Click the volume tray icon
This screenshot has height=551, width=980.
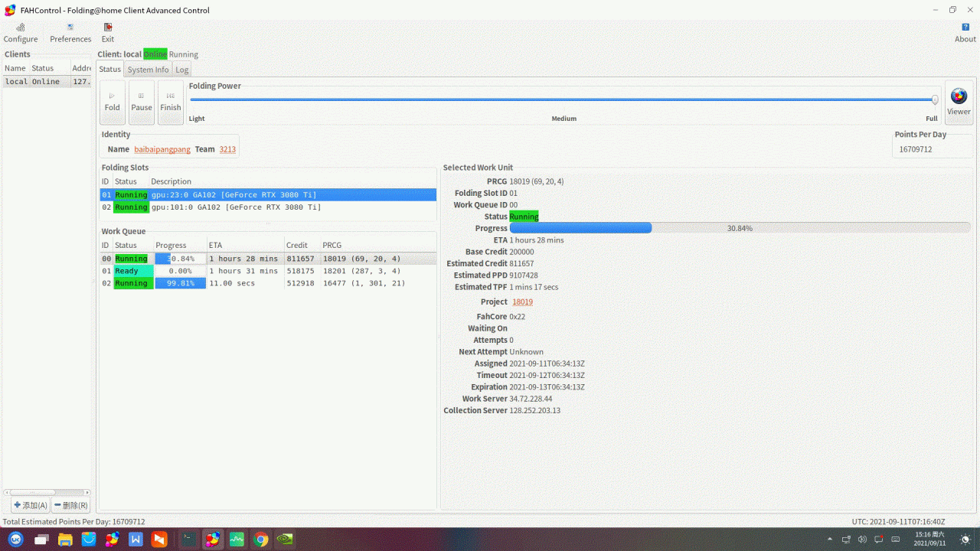pos(863,540)
